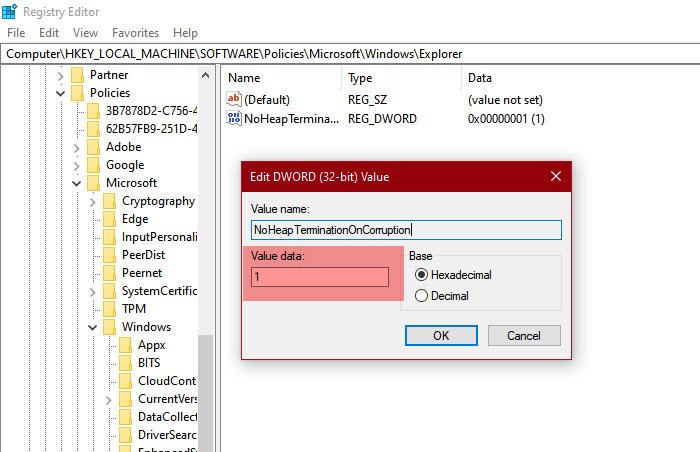
Task: Select the Hexadecimal base option
Action: coord(421,274)
